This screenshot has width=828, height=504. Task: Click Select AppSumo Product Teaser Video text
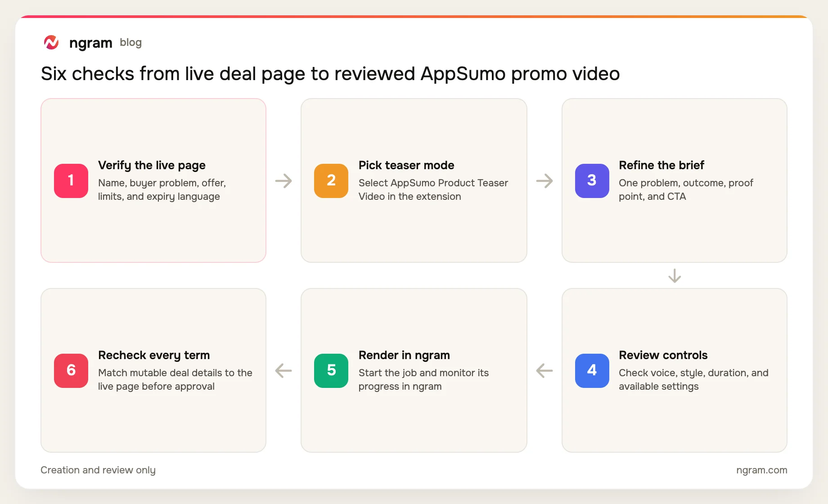pos(433,189)
